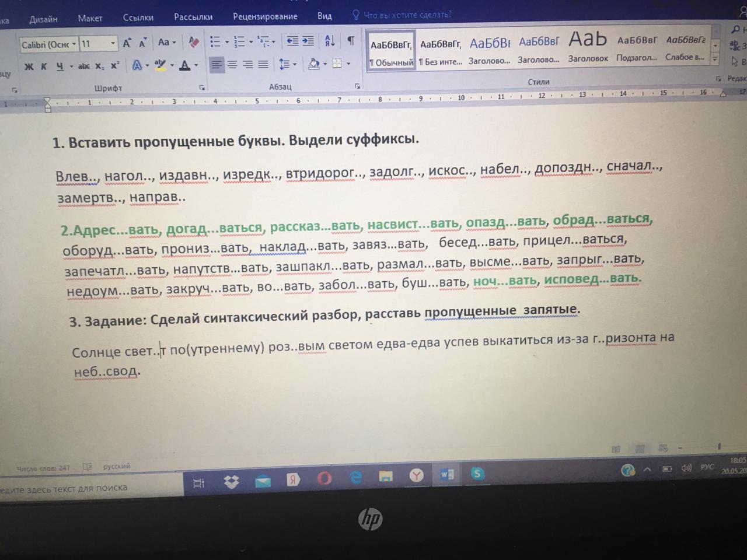This screenshot has height=560, width=747.
Task: Toggle italic (К) formatting
Action: click(x=44, y=67)
